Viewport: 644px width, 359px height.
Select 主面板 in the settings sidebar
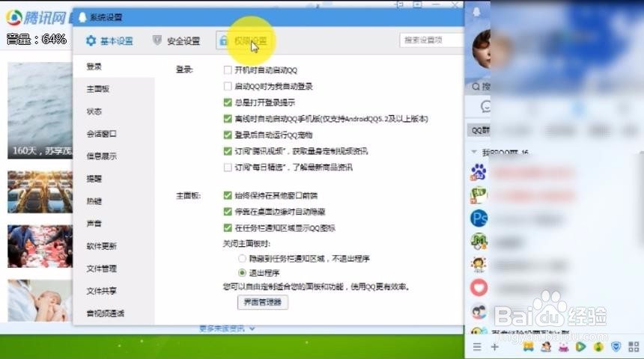point(98,89)
